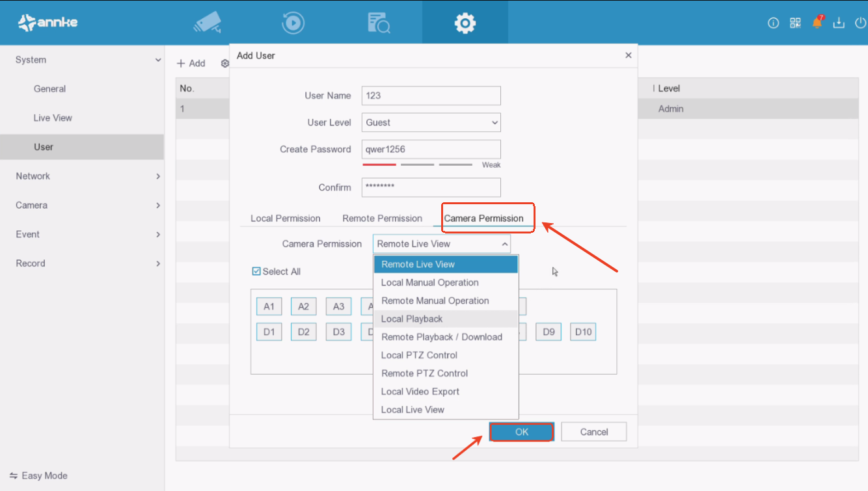This screenshot has width=868, height=491.
Task: Click the download icon in header
Action: (839, 23)
